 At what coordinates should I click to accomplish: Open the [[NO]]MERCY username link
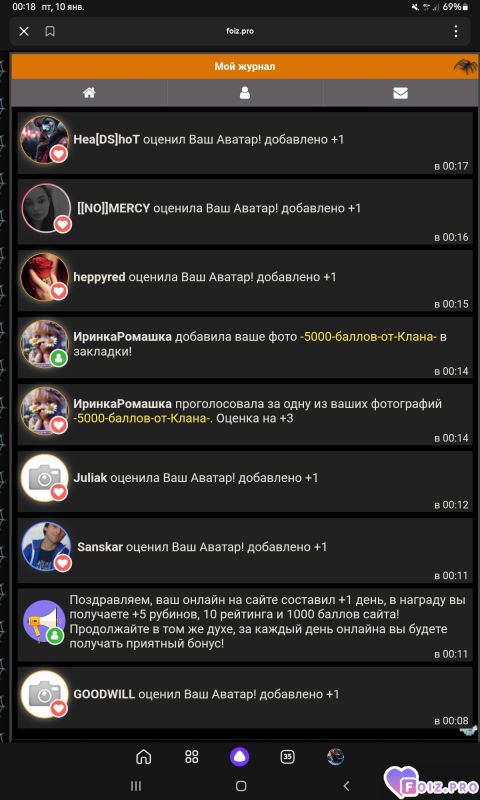point(114,208)
